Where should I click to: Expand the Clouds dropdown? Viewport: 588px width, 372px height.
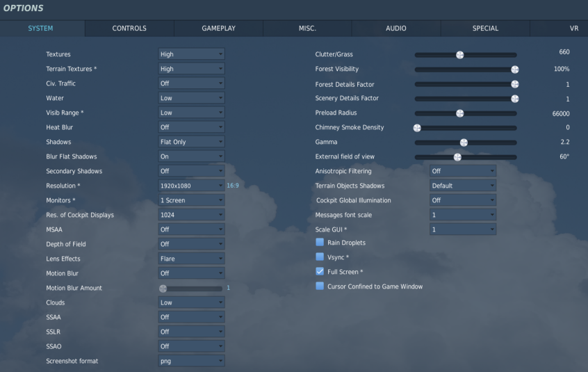coord(191,302)
